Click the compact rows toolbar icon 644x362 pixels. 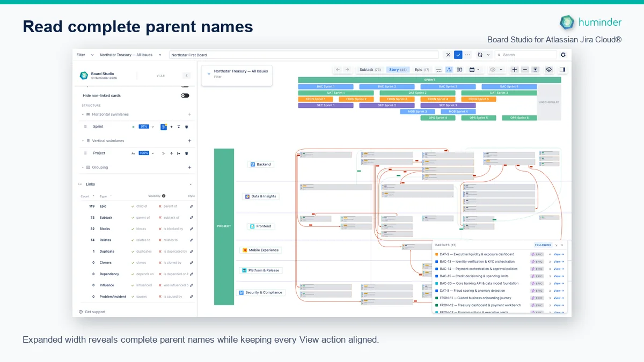coord(438,70)
